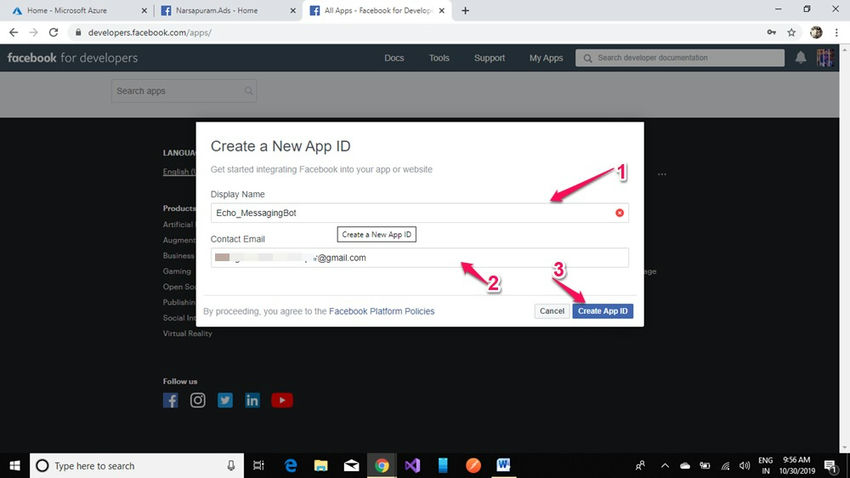
Task: Go back in the browser
Action: [x=14, y=33]
